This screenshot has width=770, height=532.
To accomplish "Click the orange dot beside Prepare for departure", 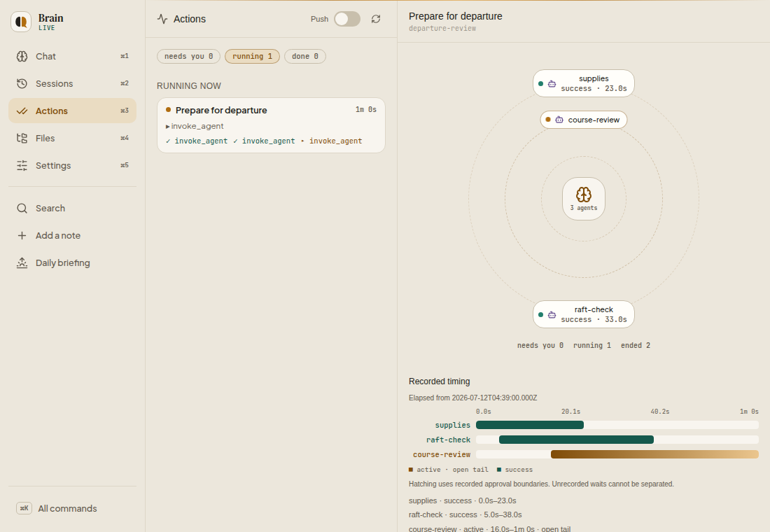I will tap(169, 109).
